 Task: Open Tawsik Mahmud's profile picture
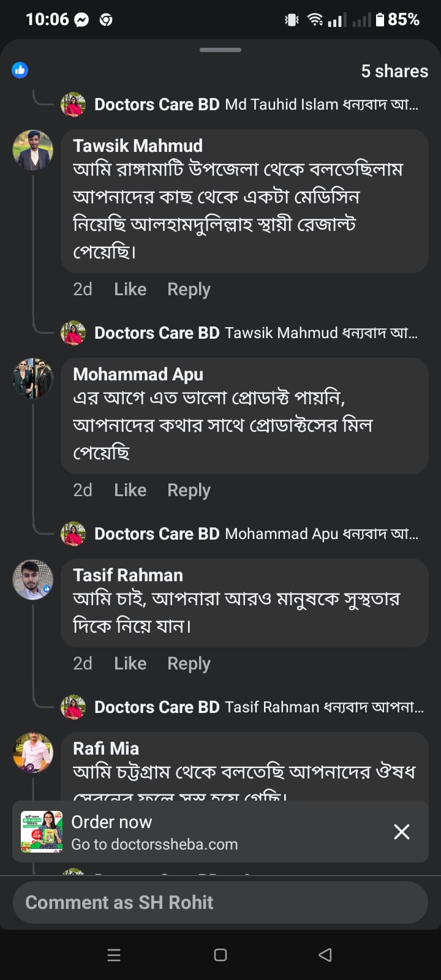33,150
